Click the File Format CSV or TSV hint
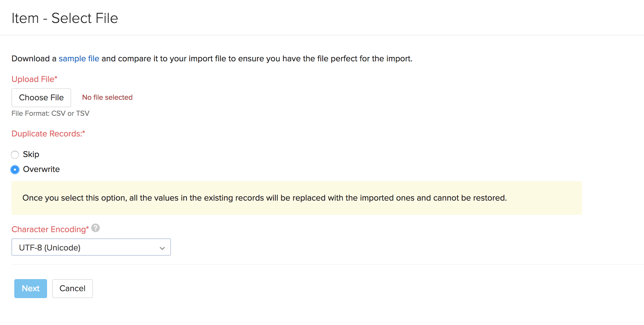The image size is (644, 325). point(50,113)
